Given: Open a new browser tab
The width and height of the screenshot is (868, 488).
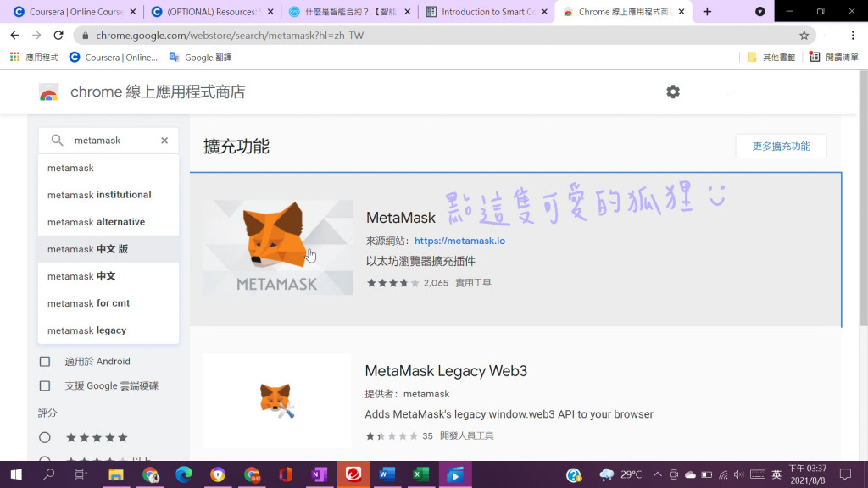Looking at the screenshot, I should pos(707,12).
